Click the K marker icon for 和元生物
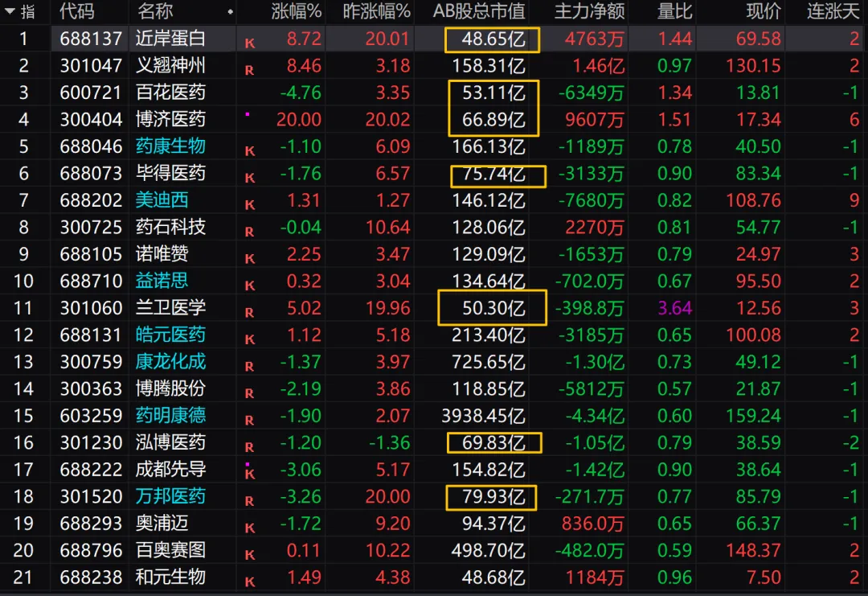 pyautogui.click(x=250, y=582)
